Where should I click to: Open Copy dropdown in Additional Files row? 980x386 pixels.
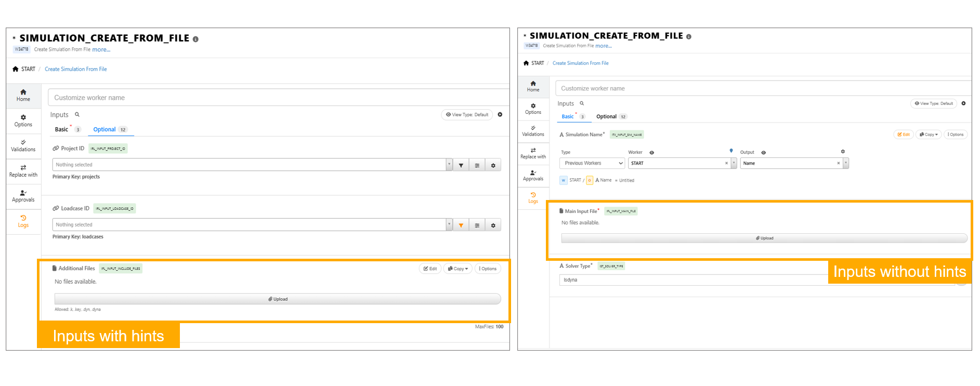pyautogui.click(x=458, y=269)
